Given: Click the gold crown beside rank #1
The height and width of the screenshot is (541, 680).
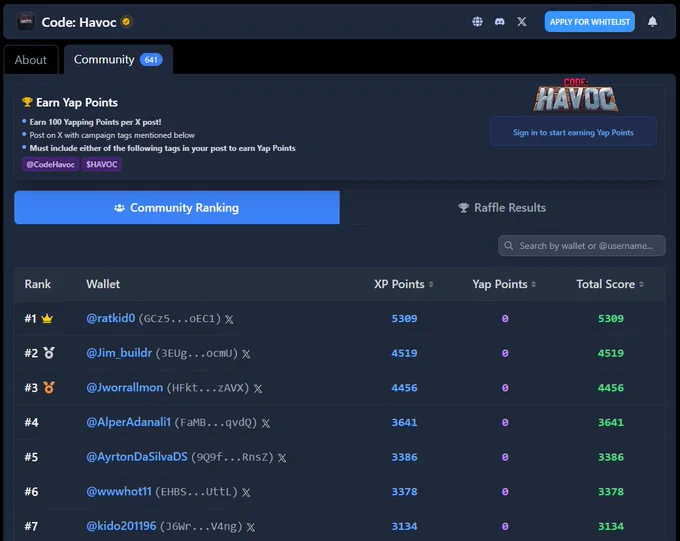Looking at the screenshot, I should [47, 319].
